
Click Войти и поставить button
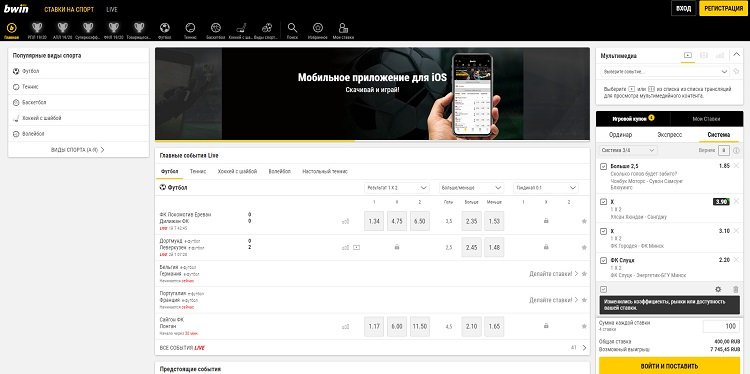point(669,366)
